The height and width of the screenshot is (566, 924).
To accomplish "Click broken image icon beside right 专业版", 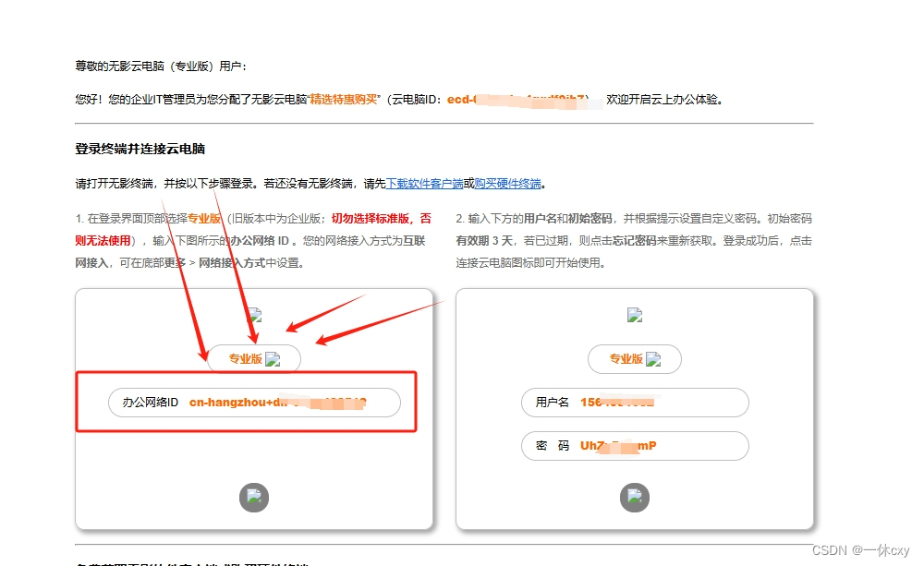I will coord(653,359).
